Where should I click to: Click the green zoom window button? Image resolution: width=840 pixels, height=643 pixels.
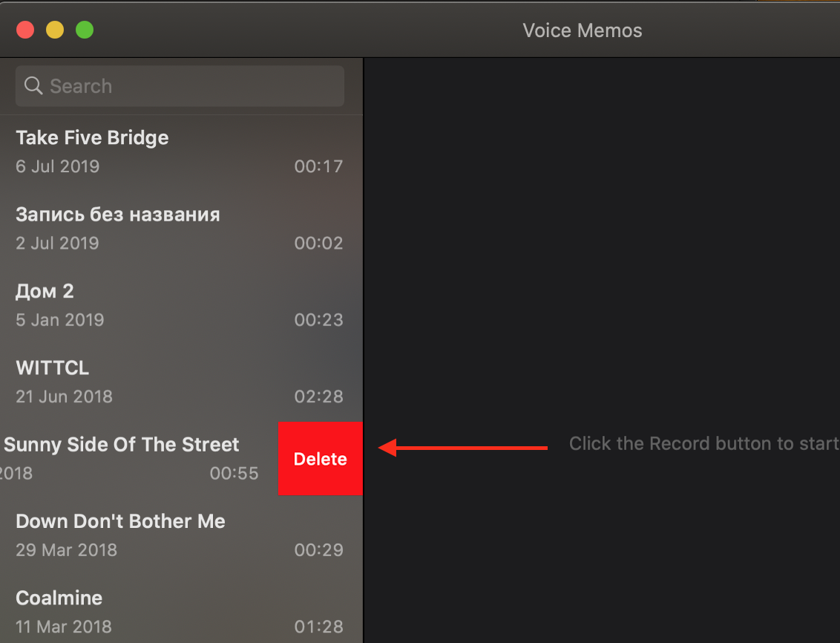85,30
